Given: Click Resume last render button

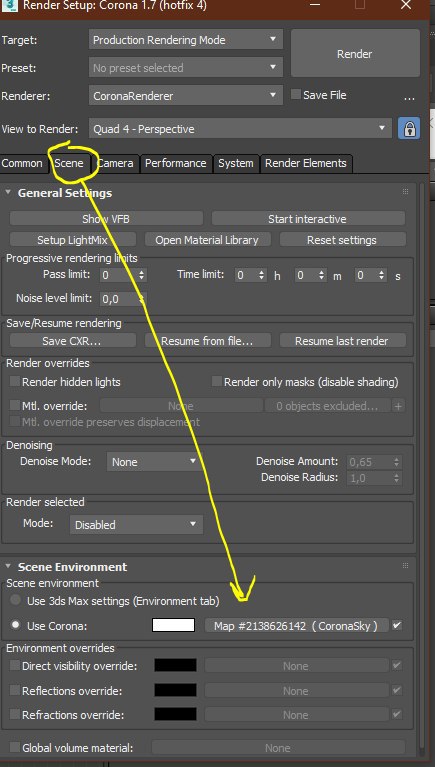Looking at the screenshot, I should click(x=342, y=341).
